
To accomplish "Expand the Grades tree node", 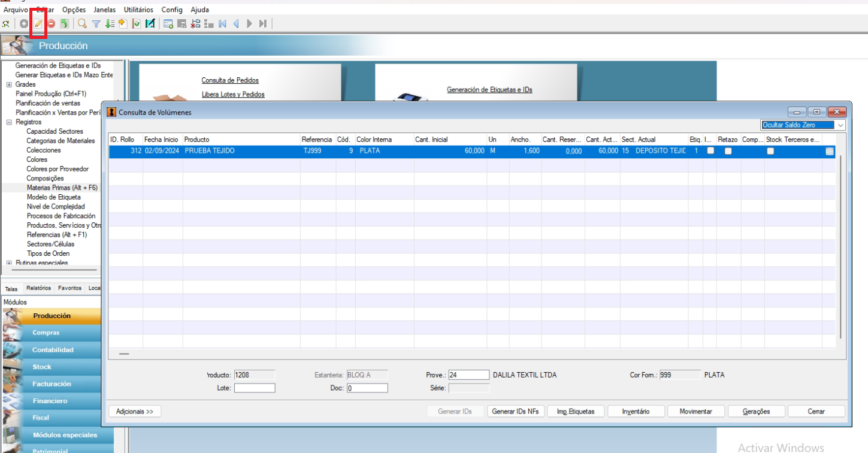I will tap(9, 84).
